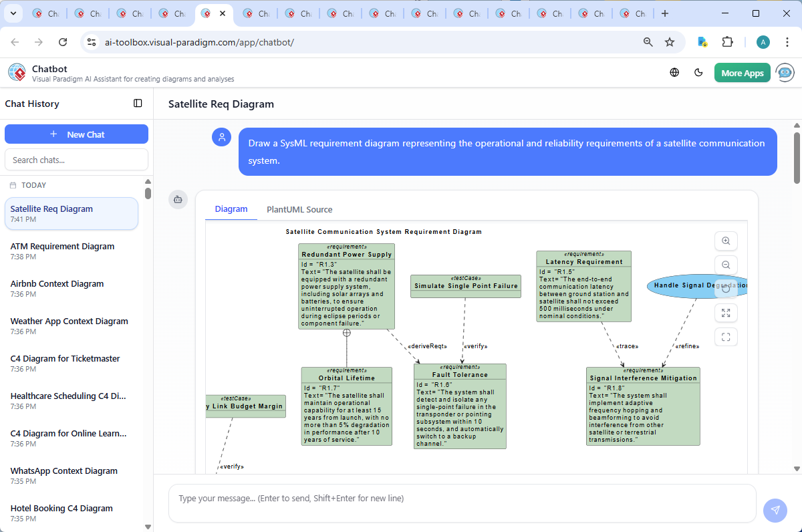802x532 pixels.
Task: Open the ATM Requirement Diagram chat
Action: [61, 251]
